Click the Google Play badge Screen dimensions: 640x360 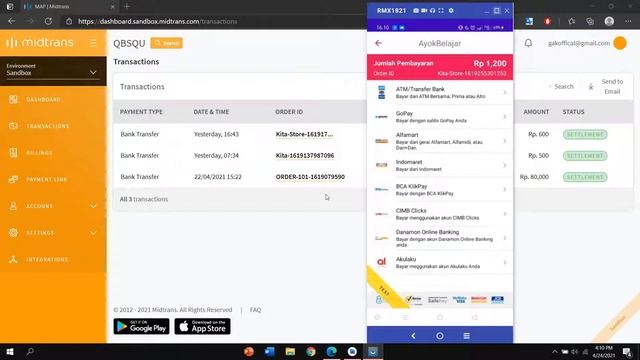(141, 326)
